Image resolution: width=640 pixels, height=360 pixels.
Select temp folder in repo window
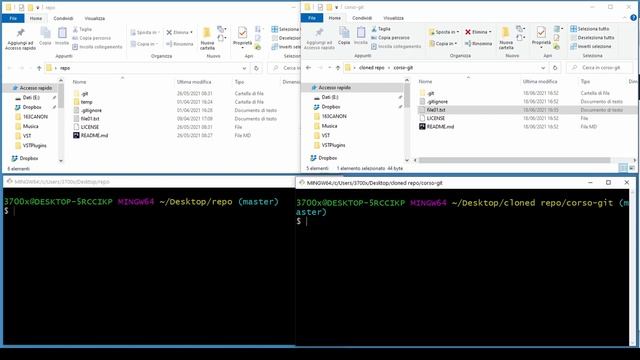pyautogui.click(x=87, y=102)
